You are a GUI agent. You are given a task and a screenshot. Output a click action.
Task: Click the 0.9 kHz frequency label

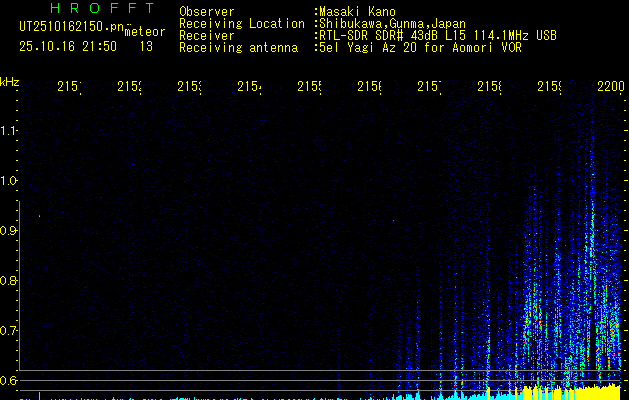coord(8,231)
